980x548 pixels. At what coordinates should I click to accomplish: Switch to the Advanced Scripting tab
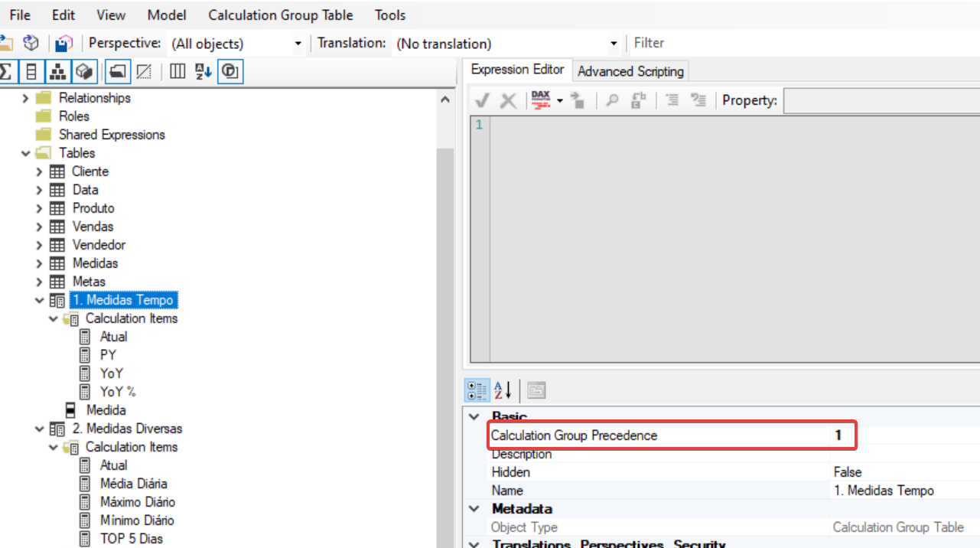630,70
